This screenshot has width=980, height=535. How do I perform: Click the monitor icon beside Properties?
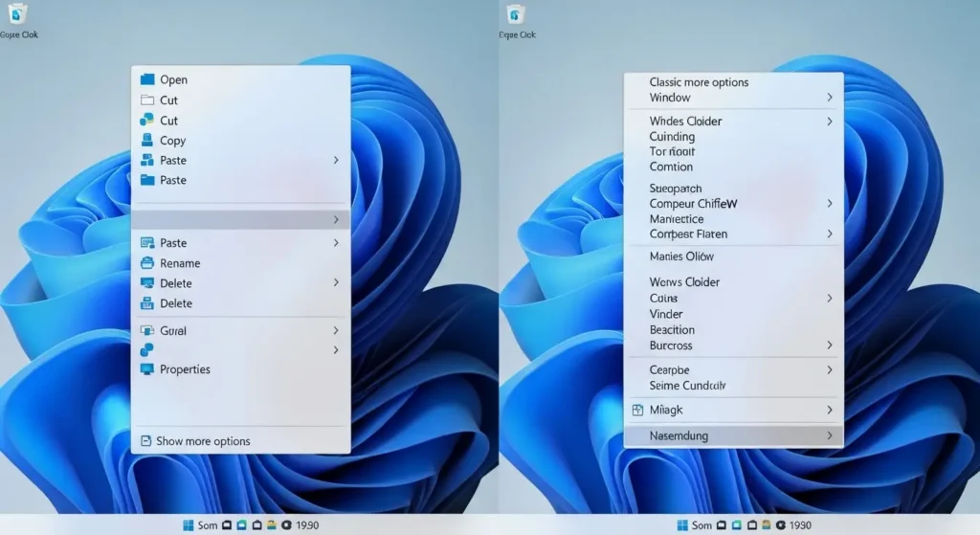click(x=147, y=369)
